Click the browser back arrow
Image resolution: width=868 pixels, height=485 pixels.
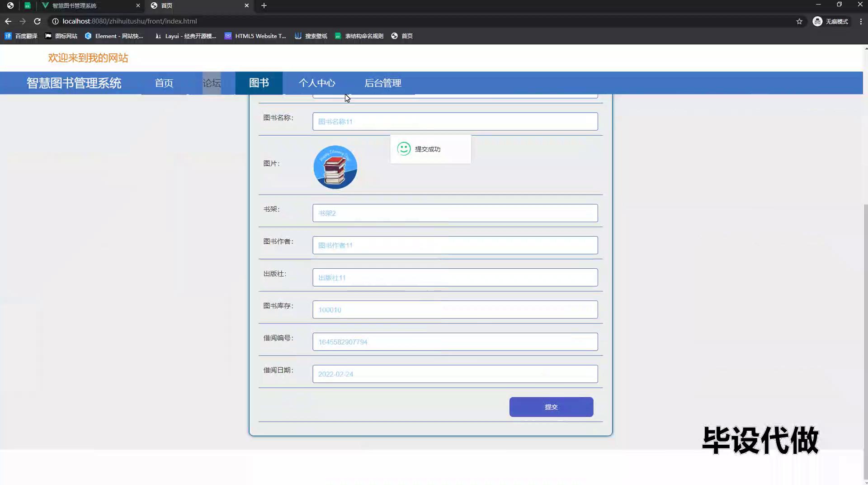click(x=8, y=21)
